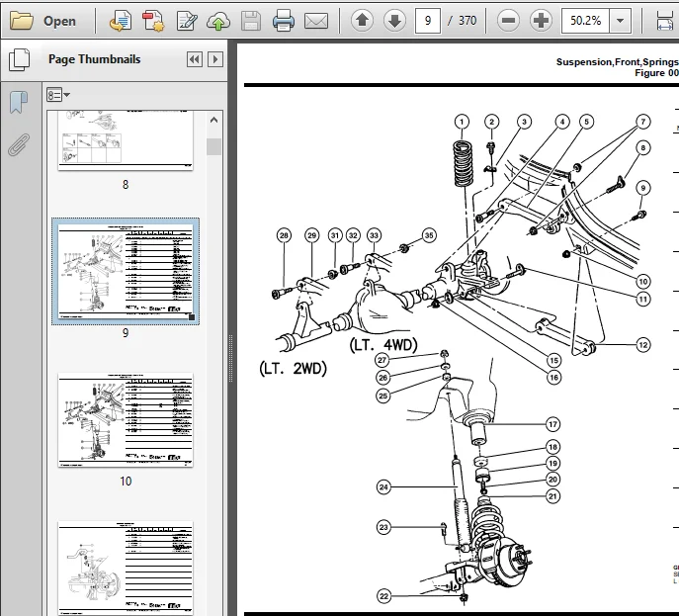Viewport: 679px width, 616px height.
Task: Click callout number 35 in diagram
Action: 429,235
